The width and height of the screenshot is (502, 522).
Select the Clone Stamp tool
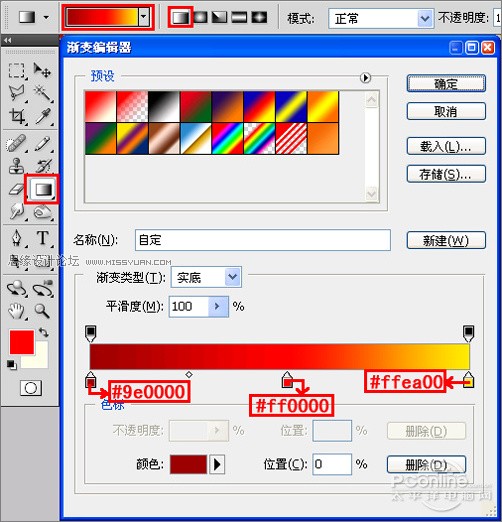(x=16, y=166)
